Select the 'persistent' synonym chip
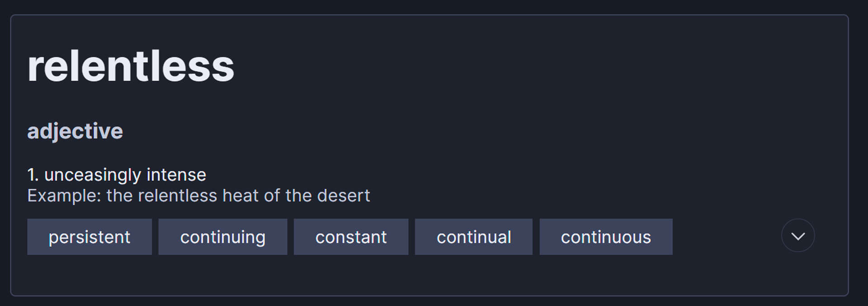The width and height of the screenshot is (868, 306). click(x=90, y=237)
